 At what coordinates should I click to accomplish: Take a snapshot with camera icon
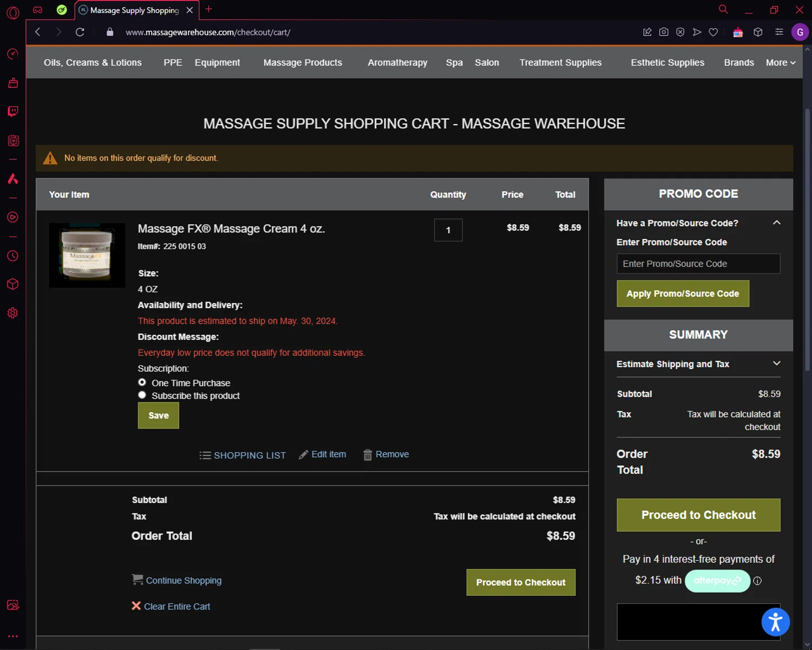[x=664, y=32]
